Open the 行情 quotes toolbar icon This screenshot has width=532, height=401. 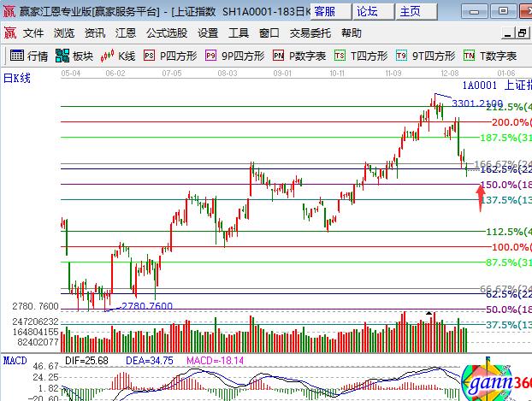29,56
